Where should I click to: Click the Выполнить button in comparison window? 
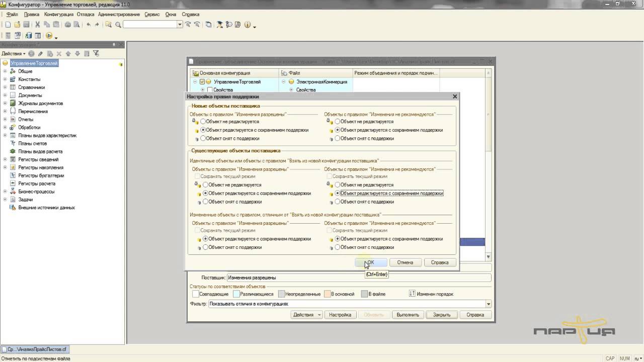coord(408,315)
